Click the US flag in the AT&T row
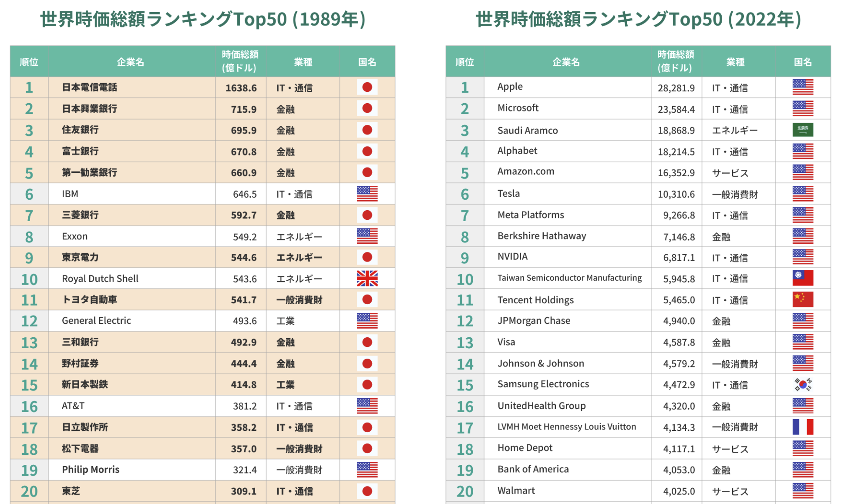Screen dimensions: 841x504 [367, 406]
